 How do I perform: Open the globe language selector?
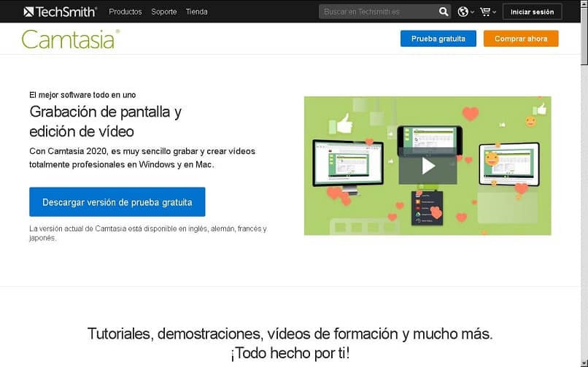coord(465,12)
